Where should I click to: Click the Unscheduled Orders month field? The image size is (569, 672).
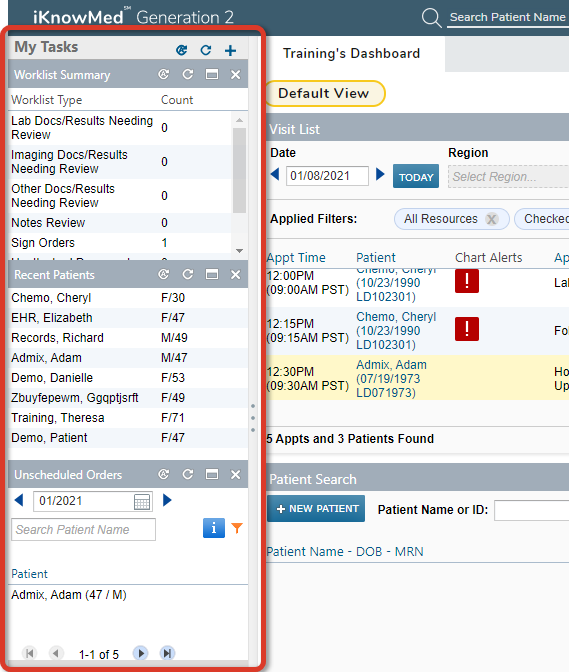(x=93, y=501)
